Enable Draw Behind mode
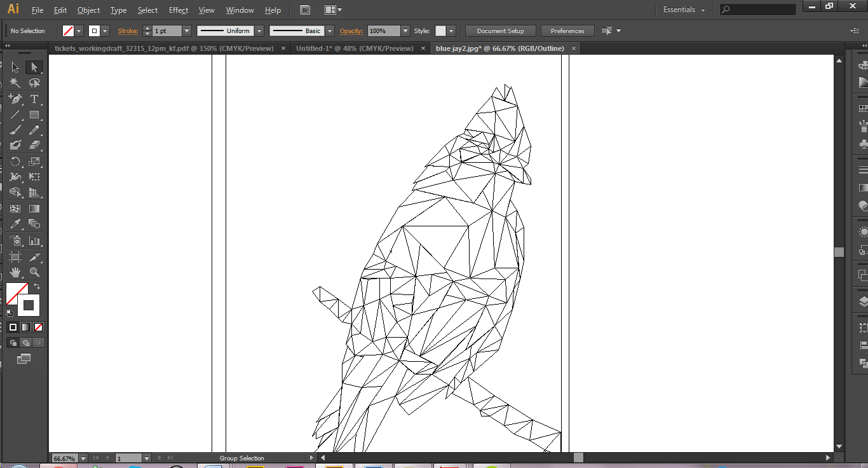This screenshot has width=868, height=468. (25, 343)
